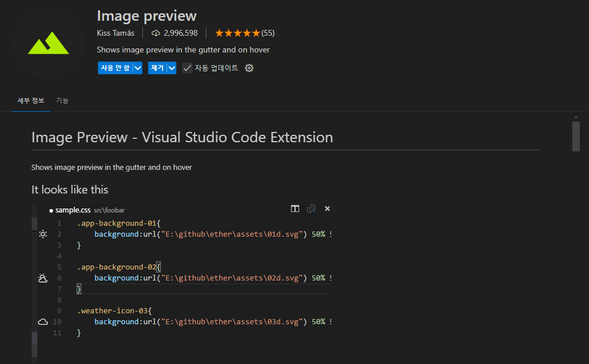Screen dimensions: 589x364
Task: Click the 사용 안 함 button
Action: coord(115,68)
